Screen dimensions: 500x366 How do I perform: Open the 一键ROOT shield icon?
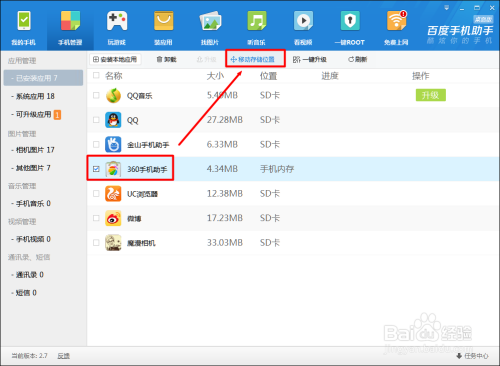350,21
